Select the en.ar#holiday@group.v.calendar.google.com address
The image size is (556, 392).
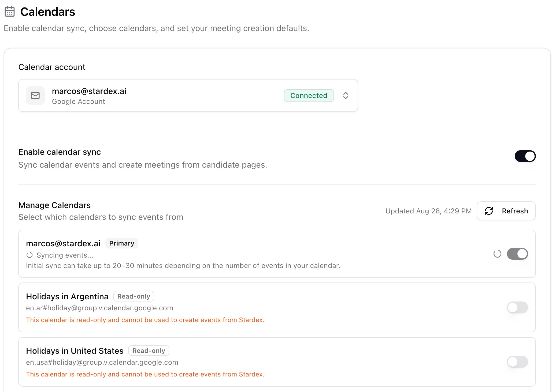[x=99, y=308]
